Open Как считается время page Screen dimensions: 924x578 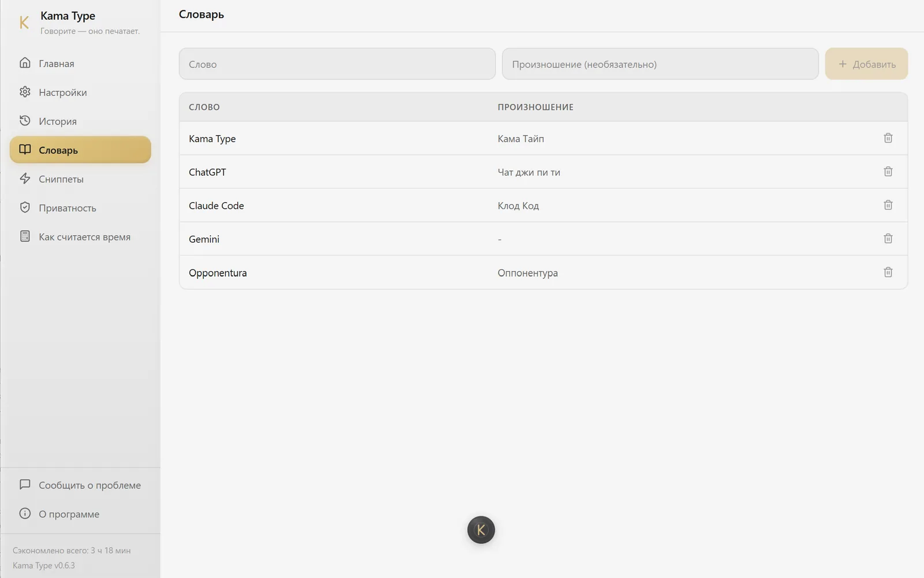pos(80,237)
